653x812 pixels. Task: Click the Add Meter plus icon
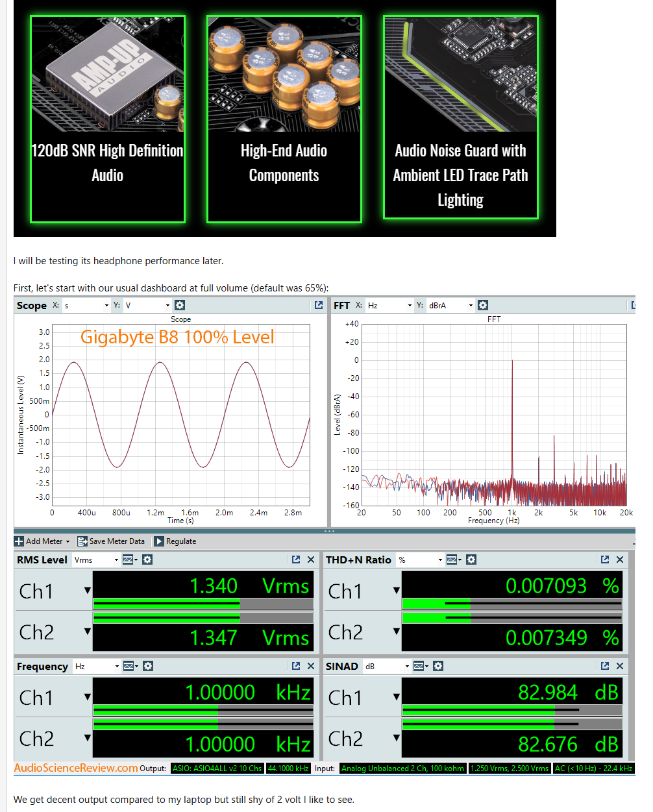point(19,541)
